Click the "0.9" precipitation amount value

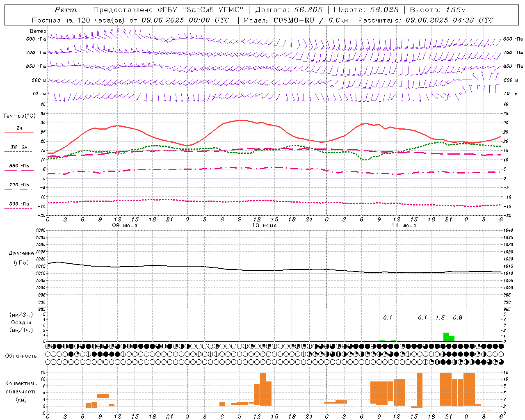pyautogui.click(x=458, y=318)
